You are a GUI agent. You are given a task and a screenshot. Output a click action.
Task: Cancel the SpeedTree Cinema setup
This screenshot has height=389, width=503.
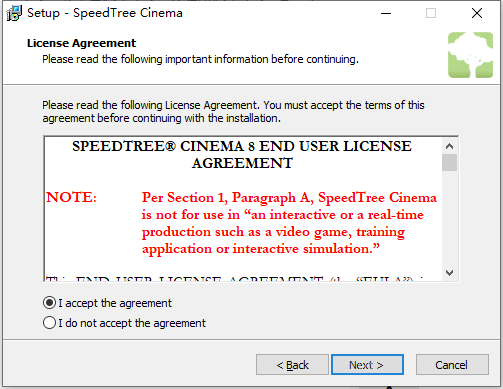(x=452, y=365)
